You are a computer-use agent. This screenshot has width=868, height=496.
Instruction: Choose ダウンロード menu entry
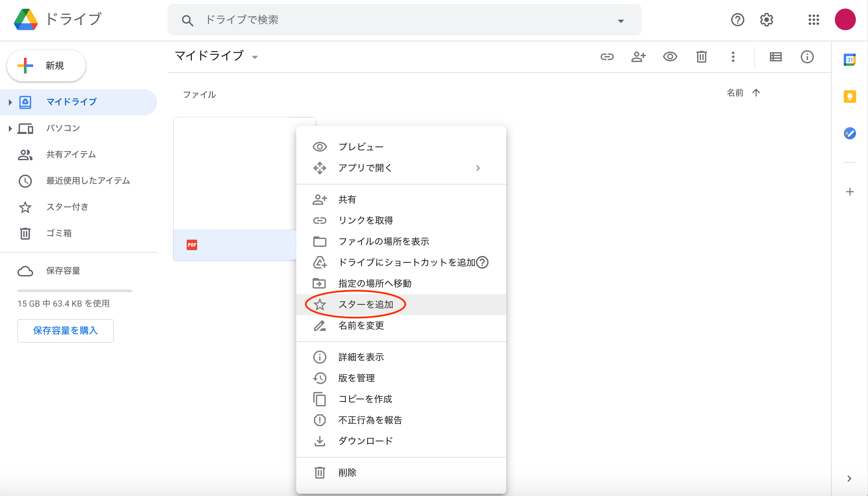tap(401, 441)
